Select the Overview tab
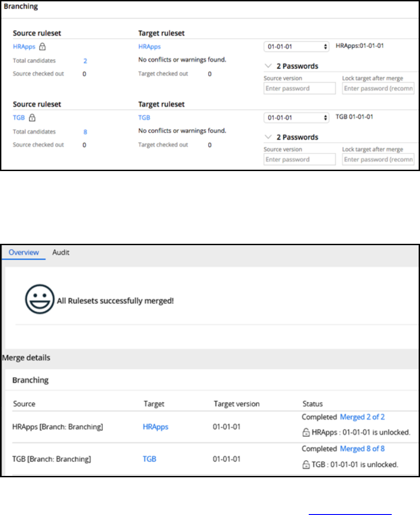 pyautogui.click(x=24, y=252)
